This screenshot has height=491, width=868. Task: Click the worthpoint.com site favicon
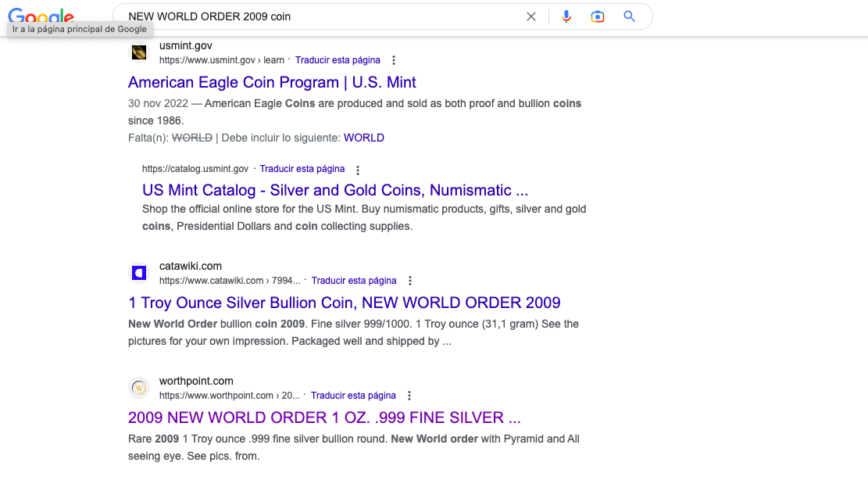pos(138,388)
